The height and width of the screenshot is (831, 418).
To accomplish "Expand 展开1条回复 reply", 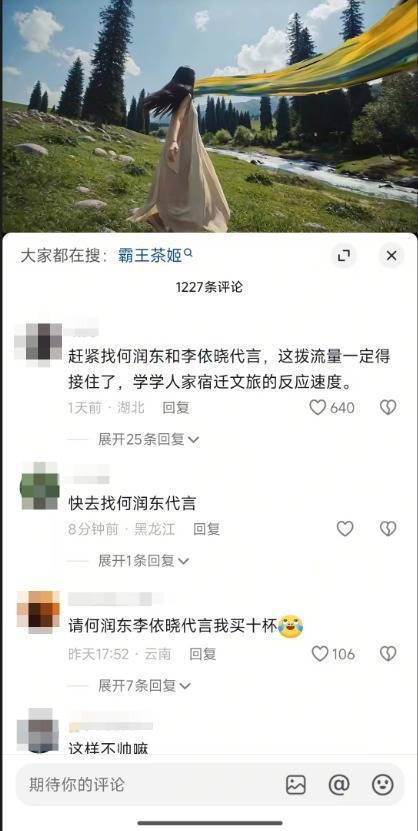I will click(144, 560).
